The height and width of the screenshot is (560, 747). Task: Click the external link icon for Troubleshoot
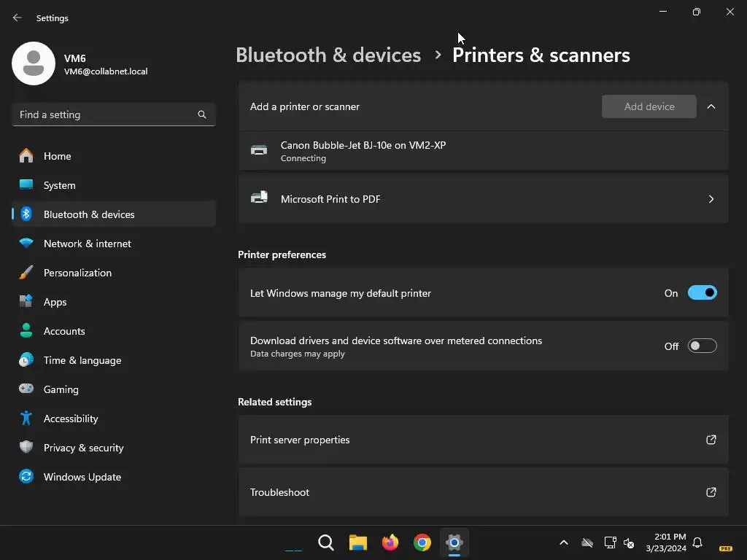pyautogui.click(x=711, y=492)
